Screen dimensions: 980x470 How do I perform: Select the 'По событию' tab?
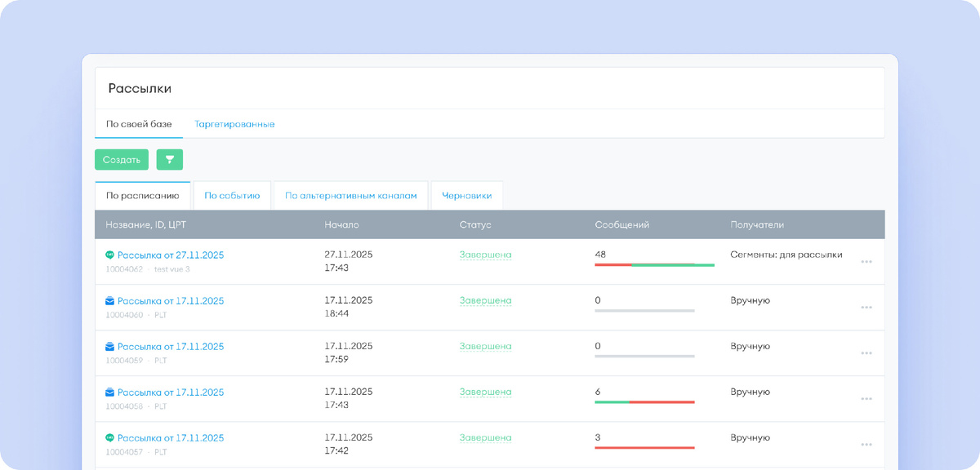pos(232,196)
